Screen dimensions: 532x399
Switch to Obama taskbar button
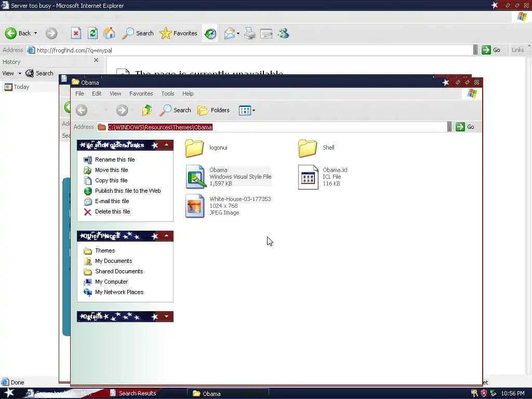(228, 394)
